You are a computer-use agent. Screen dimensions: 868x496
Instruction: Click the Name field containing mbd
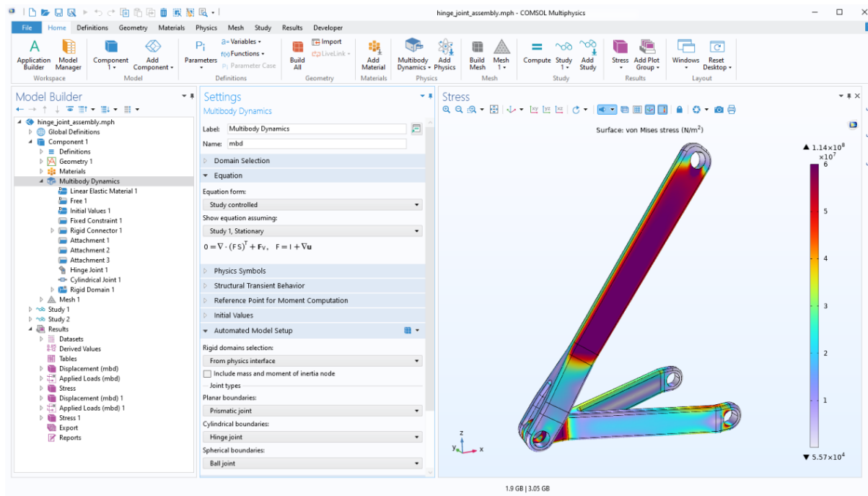(317, 144)
